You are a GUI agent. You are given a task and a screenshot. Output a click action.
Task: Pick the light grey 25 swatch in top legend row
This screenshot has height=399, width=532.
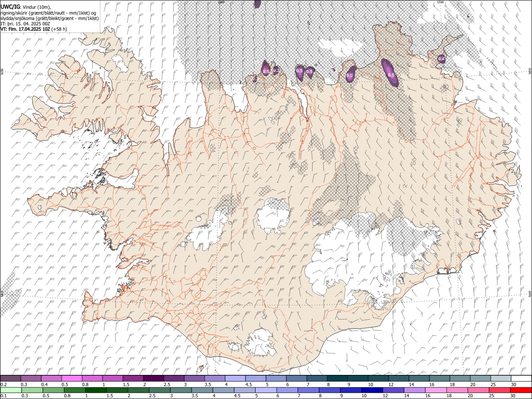[x=500, y=379]
